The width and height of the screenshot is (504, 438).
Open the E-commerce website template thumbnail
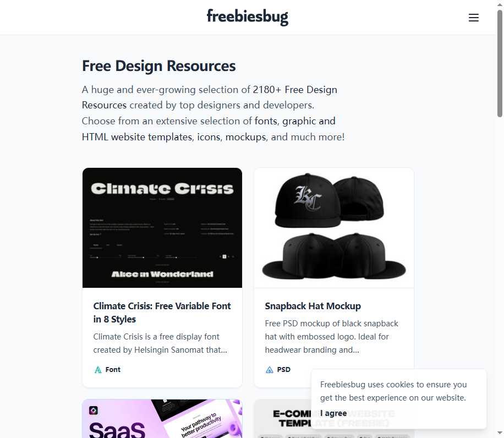[x=283, y=419]
